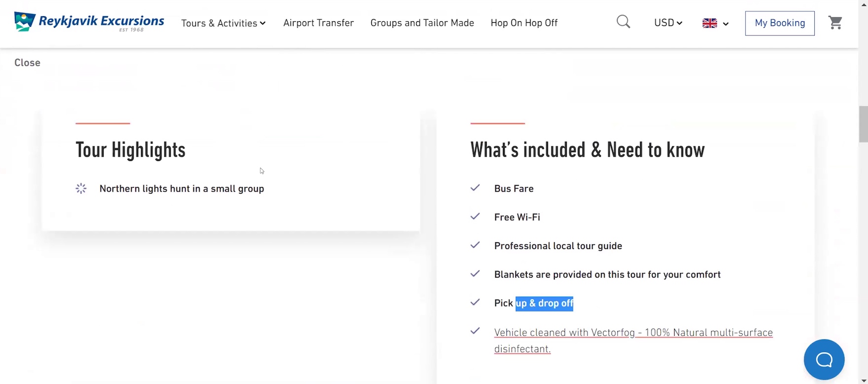The width and height of the screenshot is (868, 384).
Task: Click the UK flag language icon
Action: tap(710, 23)
